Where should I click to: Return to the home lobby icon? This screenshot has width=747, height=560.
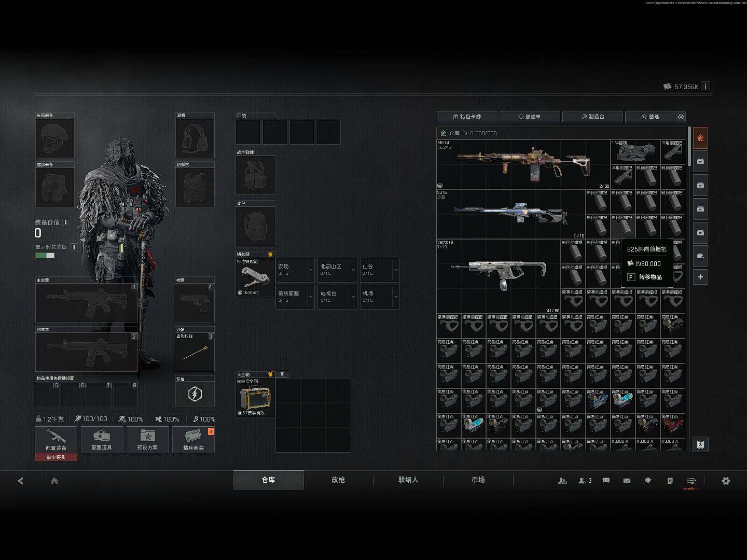coord(54,481)
